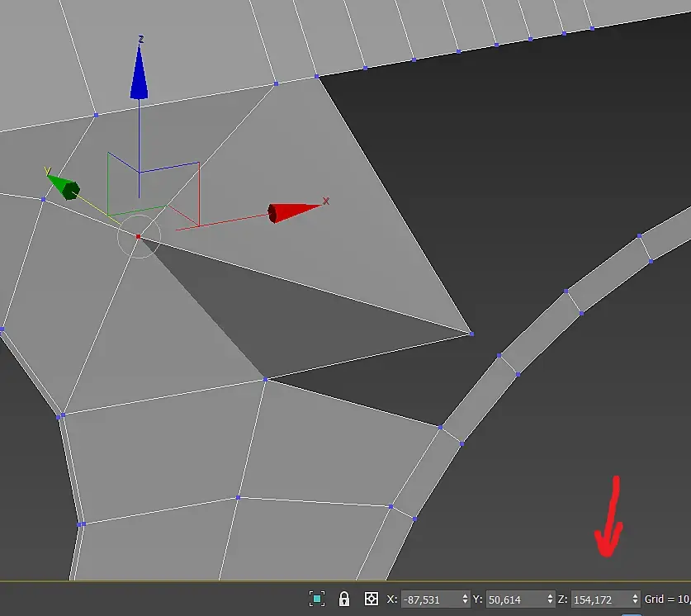Toggle the Isolate Selection icon in status bar

coord(317,599)
